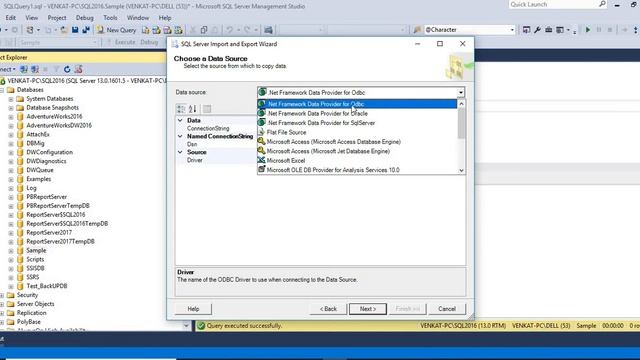
Task: Open the Edit menu
Action: click(11, 18)
